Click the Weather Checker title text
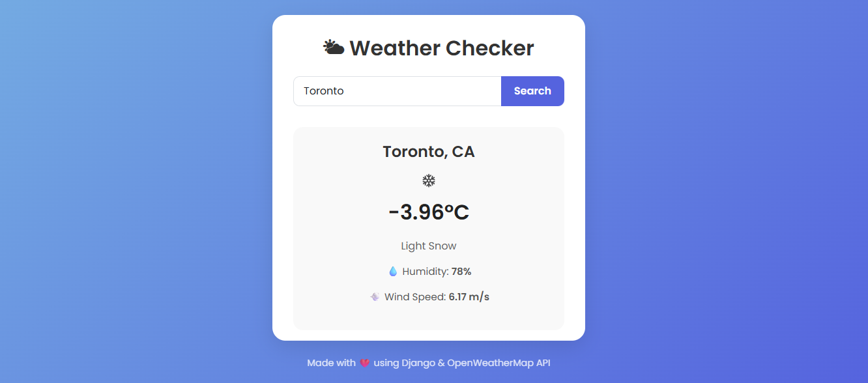This screenshot has height=383, width=868. [x=442, y=48]
